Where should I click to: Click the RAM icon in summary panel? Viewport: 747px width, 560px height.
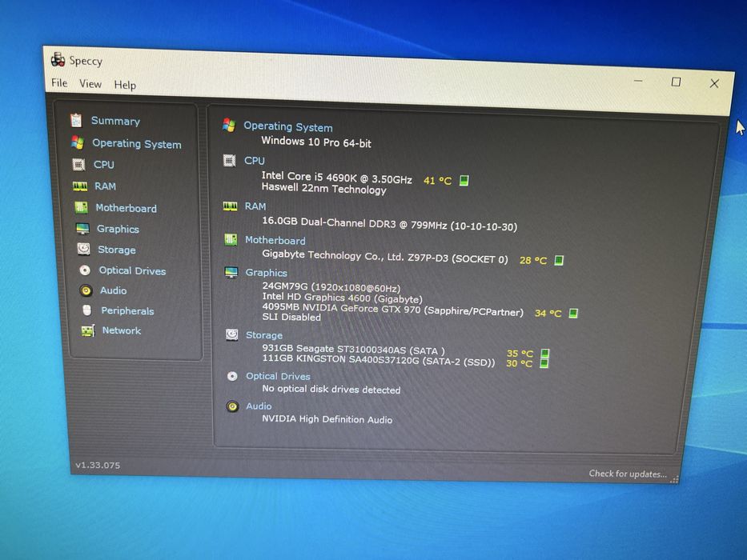click(x=230, y=206)
